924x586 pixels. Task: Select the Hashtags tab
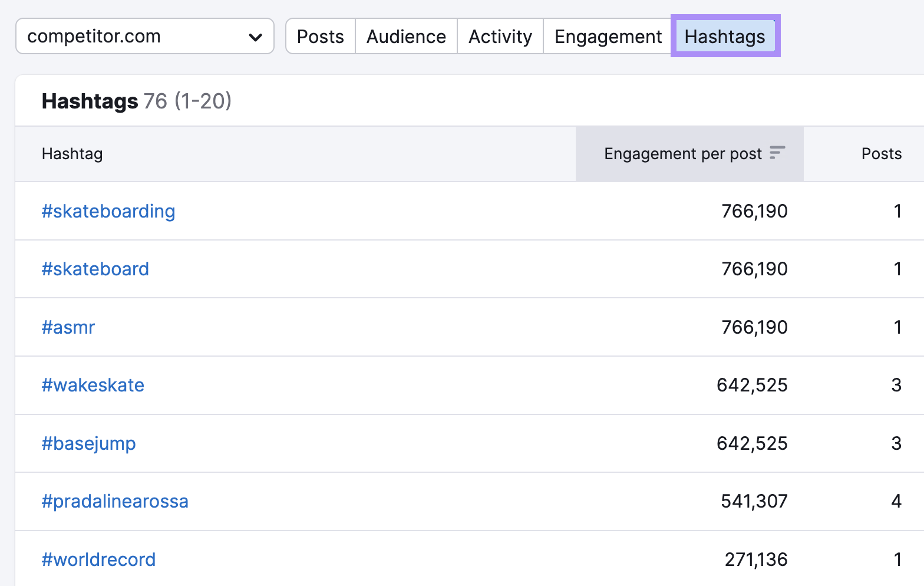[x=725, y=37]
